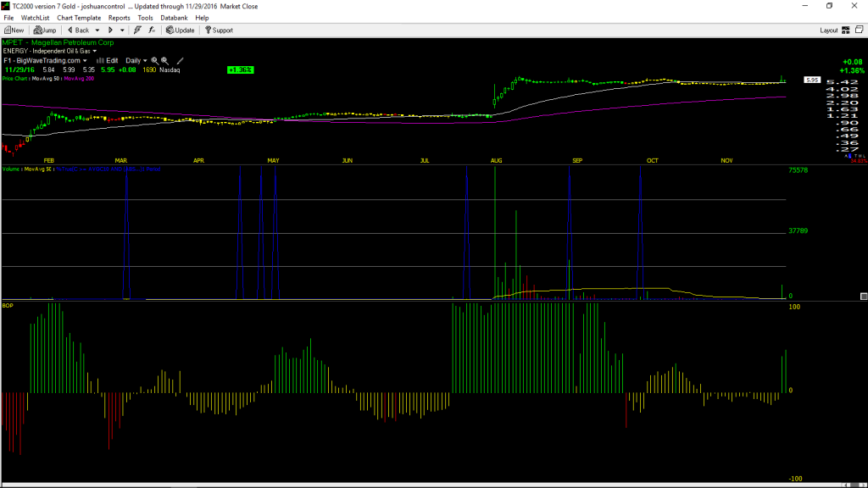868x488 pixels.
Task: Click the Volume indicator label
Action: (11, 169)
